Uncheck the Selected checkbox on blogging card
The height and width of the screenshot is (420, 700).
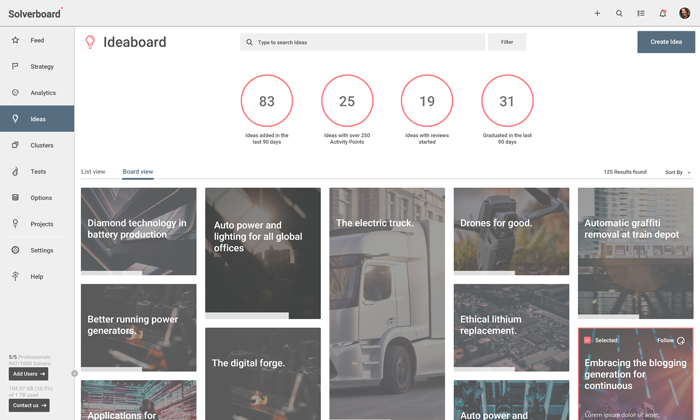point(587,340)
